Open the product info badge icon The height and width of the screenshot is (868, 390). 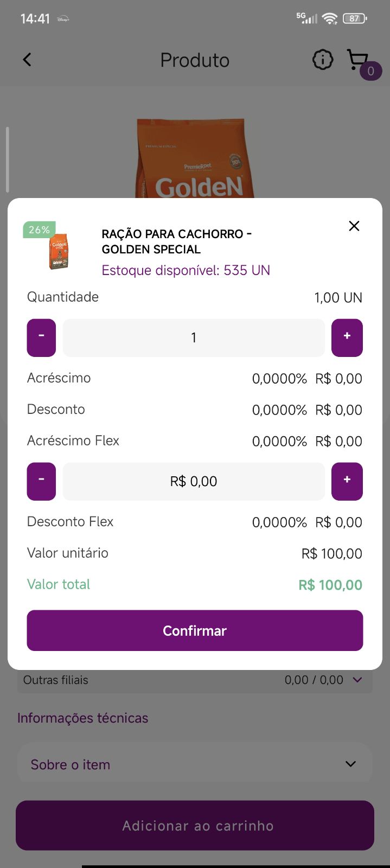coord(323,60)
